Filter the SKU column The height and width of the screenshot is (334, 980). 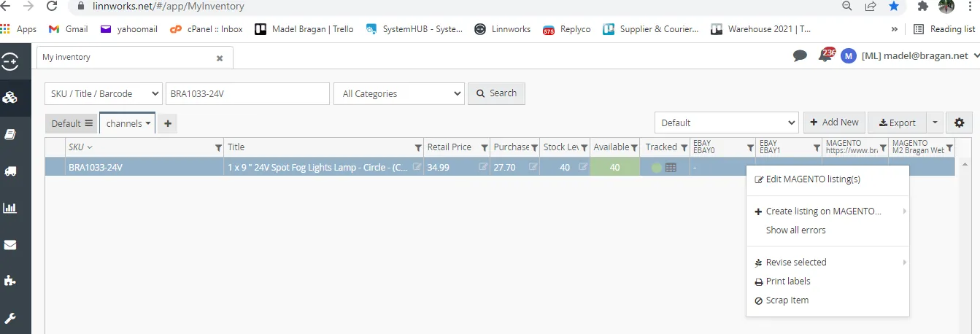(x=219, y=148)
